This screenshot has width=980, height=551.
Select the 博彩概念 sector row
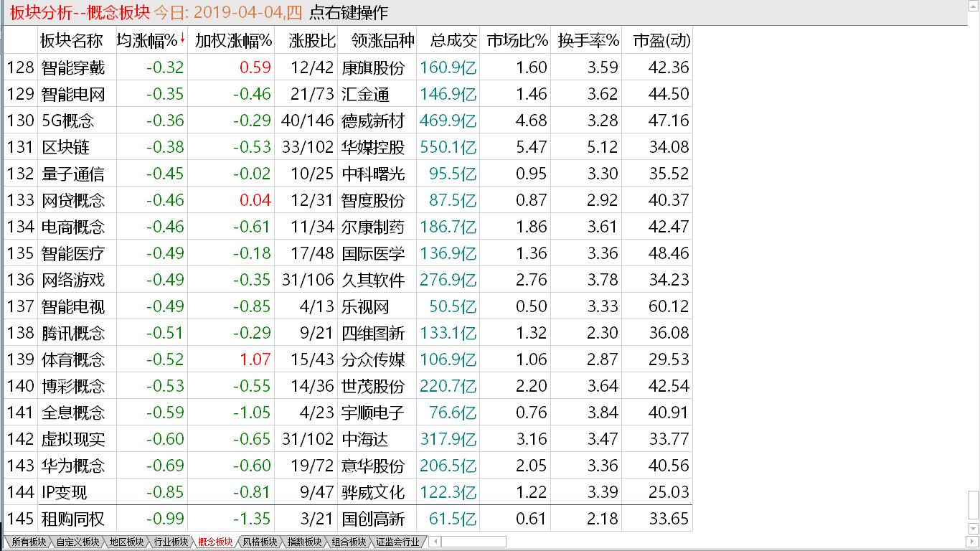click(348, 386)
